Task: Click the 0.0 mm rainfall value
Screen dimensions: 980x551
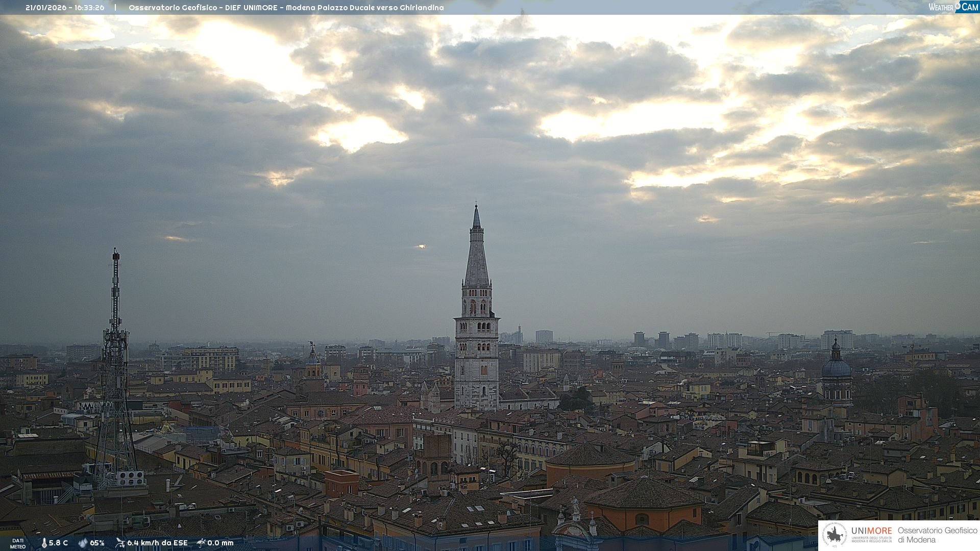Action: tap(220, 543)
